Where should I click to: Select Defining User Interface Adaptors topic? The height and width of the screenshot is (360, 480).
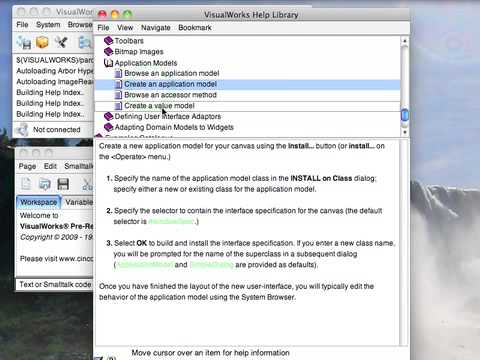[168, 116]
